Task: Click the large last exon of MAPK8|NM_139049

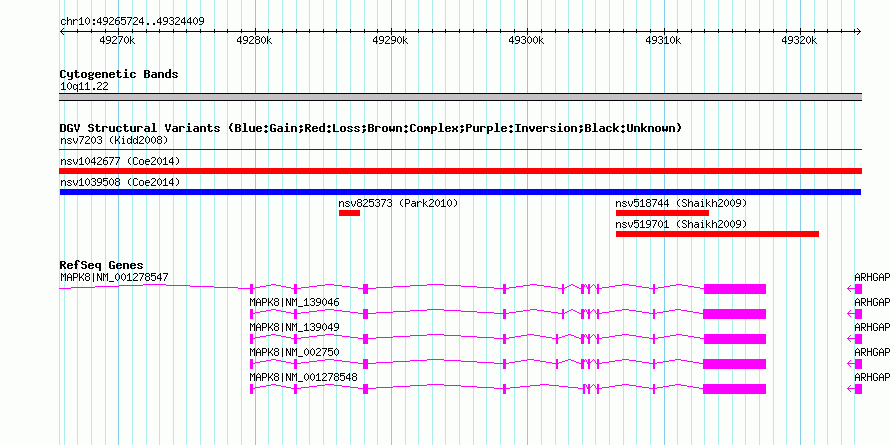Action: (x=735, y=339)
